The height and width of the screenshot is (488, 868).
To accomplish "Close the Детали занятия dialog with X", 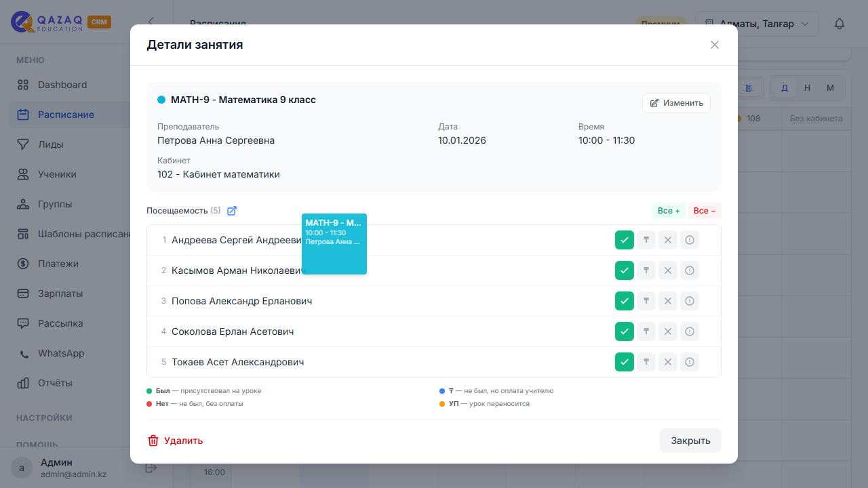I will click(714, 45).
